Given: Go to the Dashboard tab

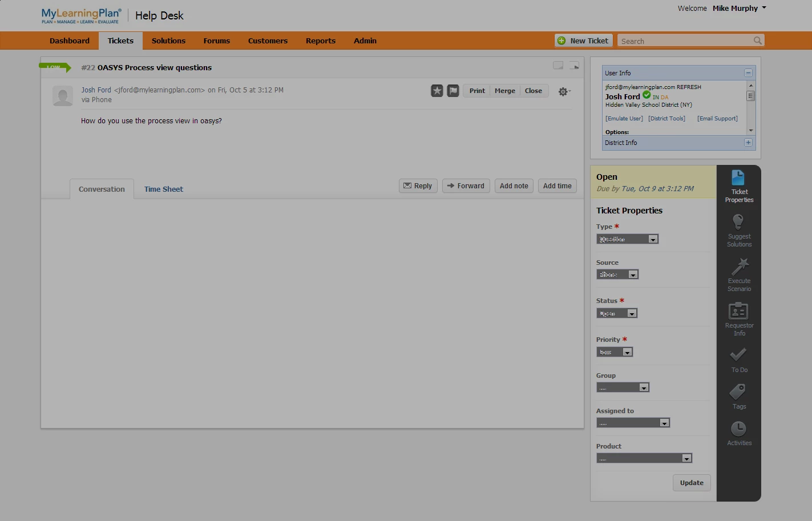Looking at the screenshot, I should pos(70,41).
